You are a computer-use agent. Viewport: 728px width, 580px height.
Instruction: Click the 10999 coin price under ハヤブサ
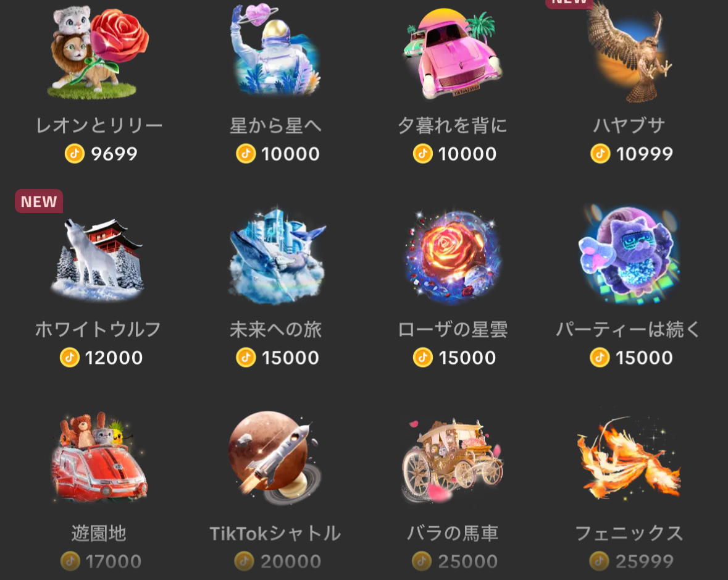(645, 154)
